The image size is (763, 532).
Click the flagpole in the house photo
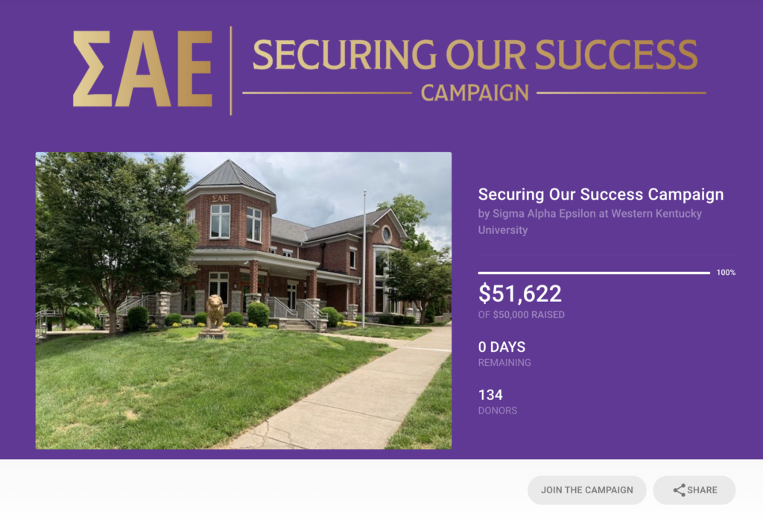(364, 252)
